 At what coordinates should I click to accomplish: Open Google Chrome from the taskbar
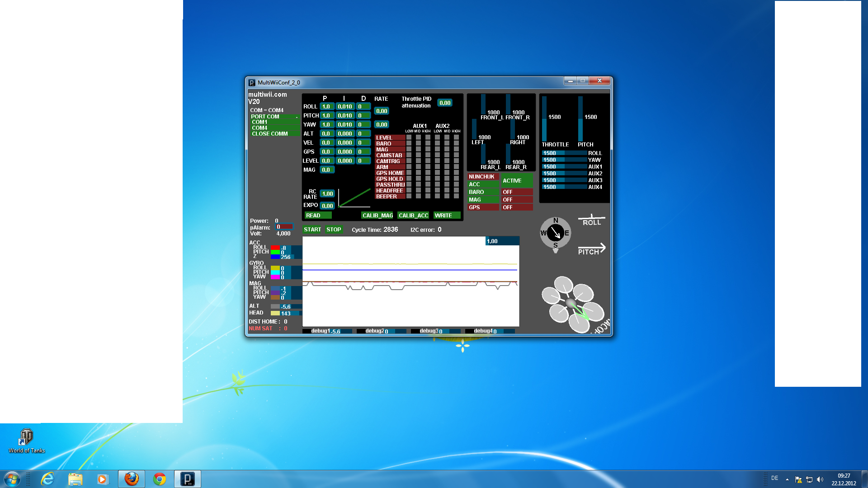pos(159,479)
